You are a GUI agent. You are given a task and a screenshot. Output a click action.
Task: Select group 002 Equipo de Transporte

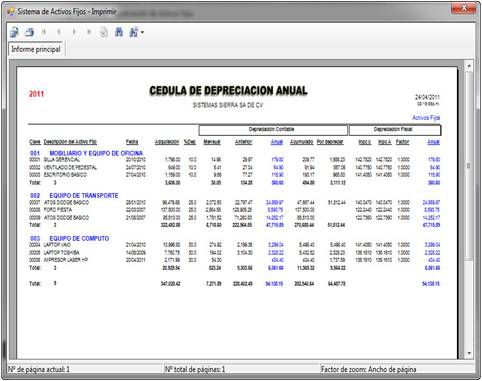coord(74,196)
